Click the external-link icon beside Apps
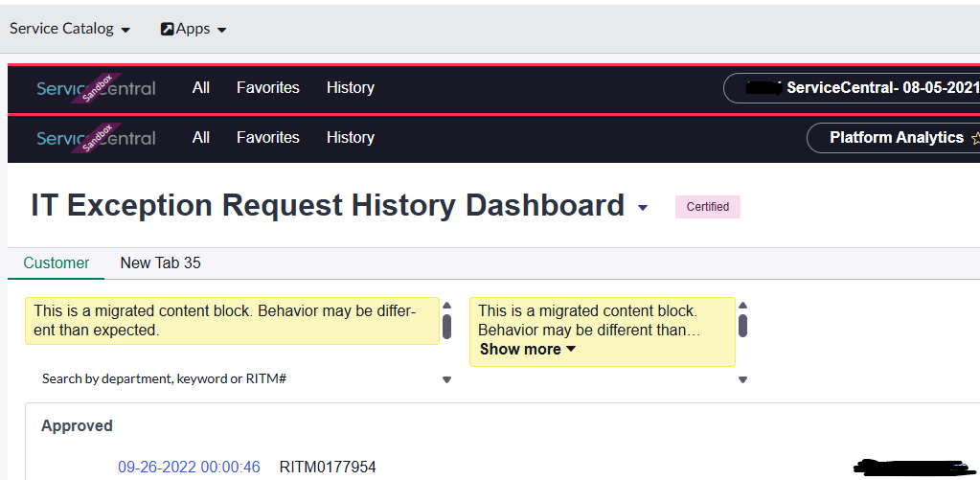The height and width of the screenshot is (480, 980). 167,30
